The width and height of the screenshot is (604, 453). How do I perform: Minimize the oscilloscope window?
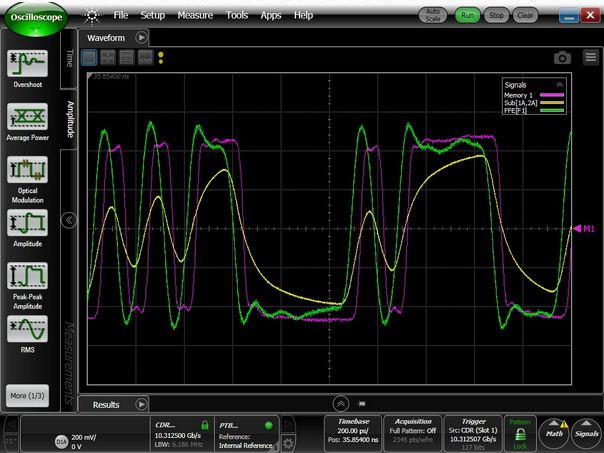(569, 15)
